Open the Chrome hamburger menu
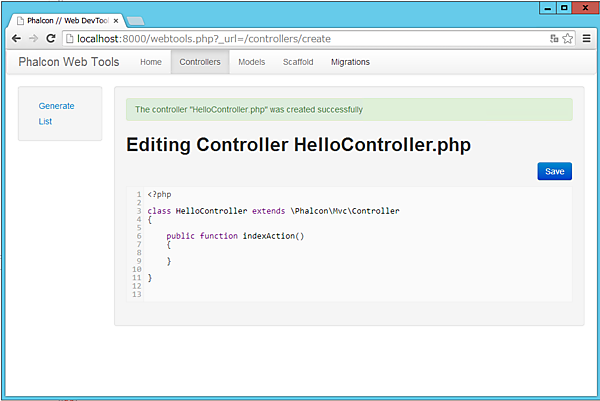Viewport: 600px width, 401px height. [x=586, y=38]
